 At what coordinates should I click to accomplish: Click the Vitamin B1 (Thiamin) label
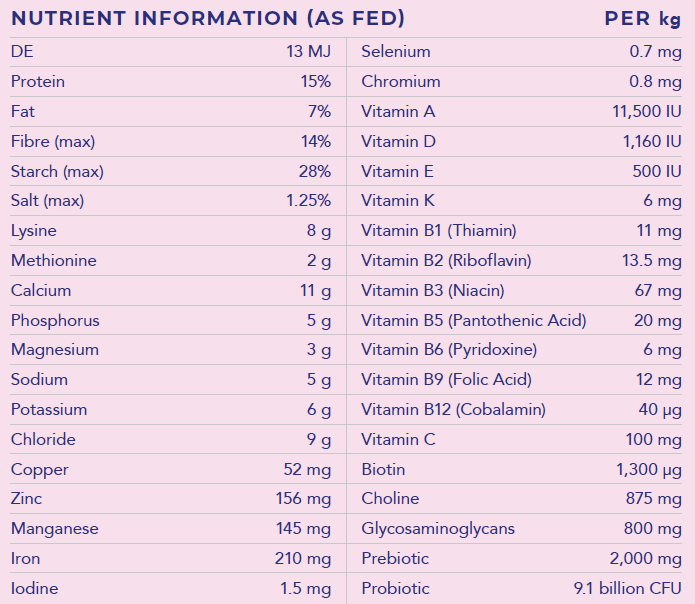point(439,231)
